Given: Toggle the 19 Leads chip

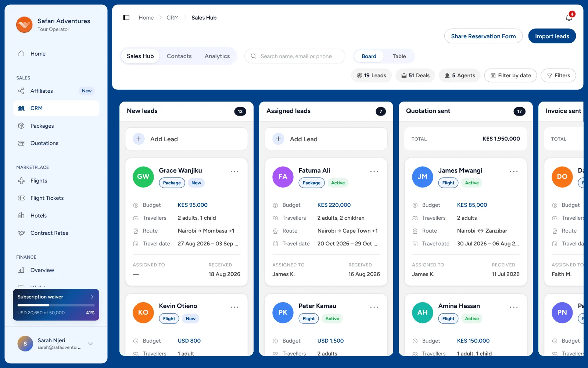Looking at the screenshot, I should [372, 75].
